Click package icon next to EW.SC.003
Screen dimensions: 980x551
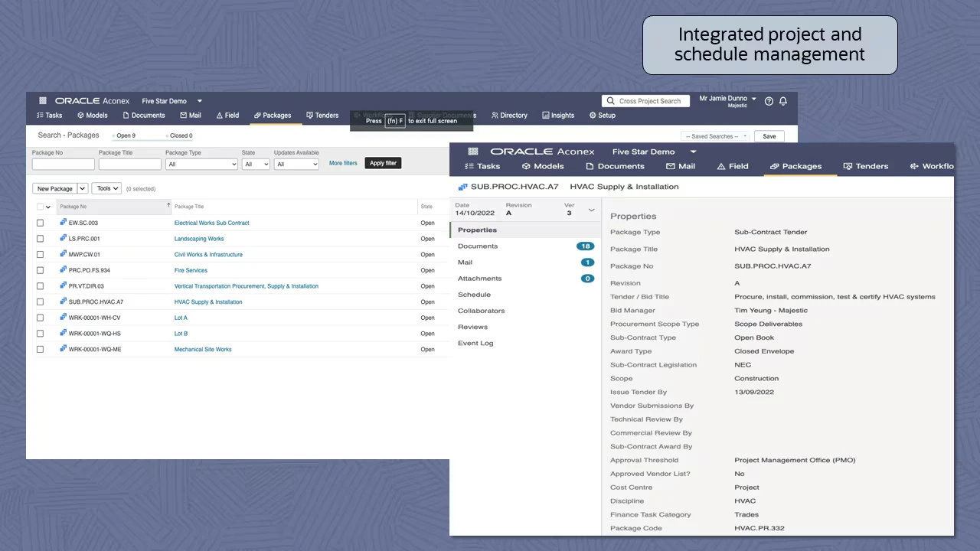tap(64, 223)
